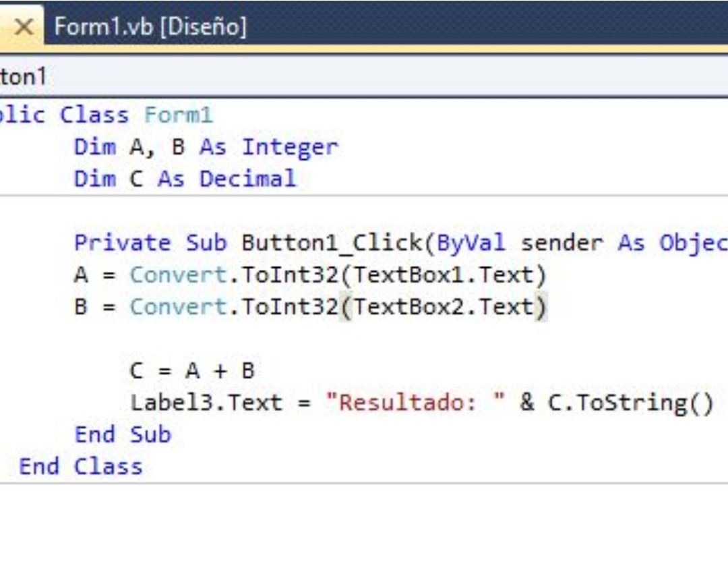Viewport: 728px width, 572px height.
Task: Click the Private Sub keywords
Action: pyautogui.click(x=150, y=243)
